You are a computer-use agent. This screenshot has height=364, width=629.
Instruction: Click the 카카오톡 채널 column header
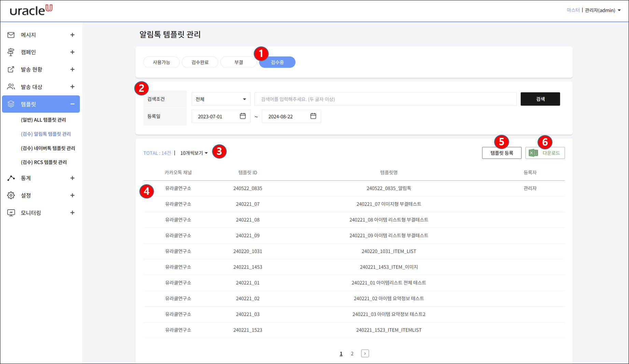tap(178, 173)
